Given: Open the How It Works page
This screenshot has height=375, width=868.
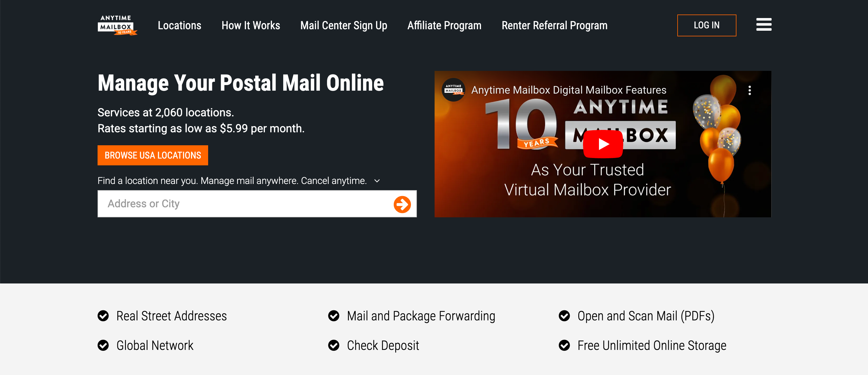Looking at the screenshot, I should pos(251,25).
